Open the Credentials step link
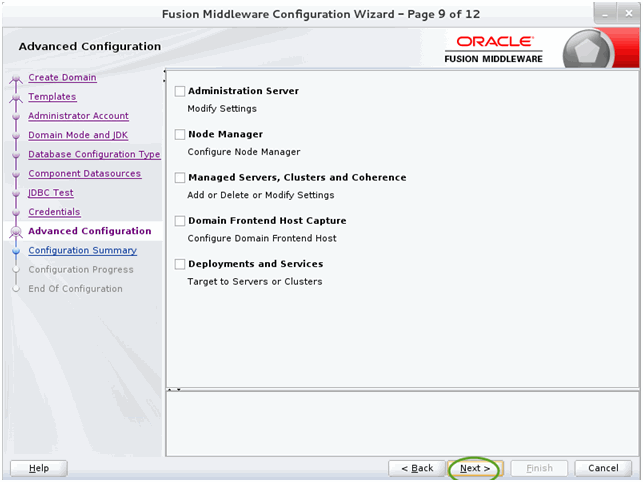 [x=54, y=212]
